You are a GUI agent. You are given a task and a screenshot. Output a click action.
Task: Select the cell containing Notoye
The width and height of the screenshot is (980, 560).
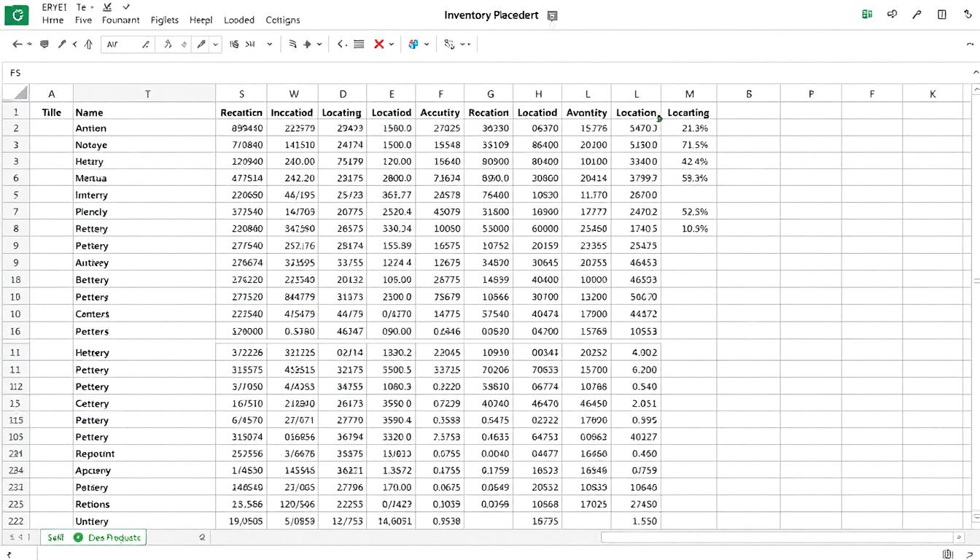(x=144, y=144)
